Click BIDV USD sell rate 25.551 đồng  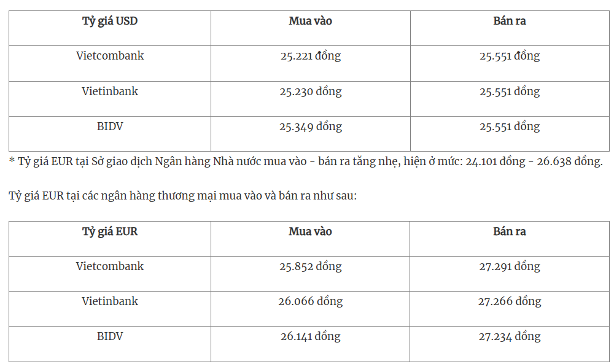pyautogui.click(x=510, y=127)
